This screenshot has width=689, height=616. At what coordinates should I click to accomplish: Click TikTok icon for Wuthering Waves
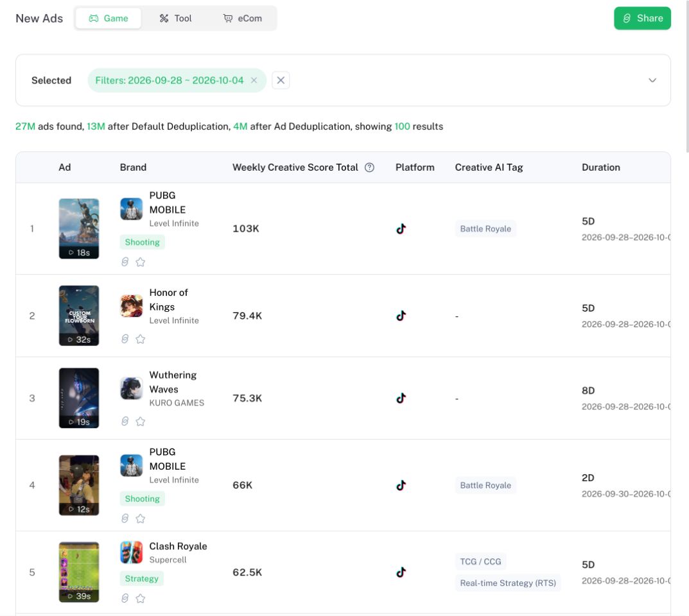[401, 398]
